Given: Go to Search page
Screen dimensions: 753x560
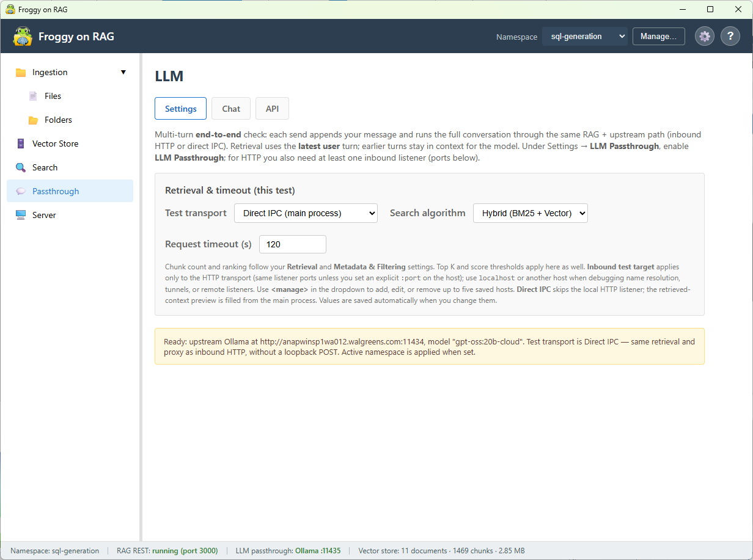Looking at the screenshot, I should click(70, 167).
